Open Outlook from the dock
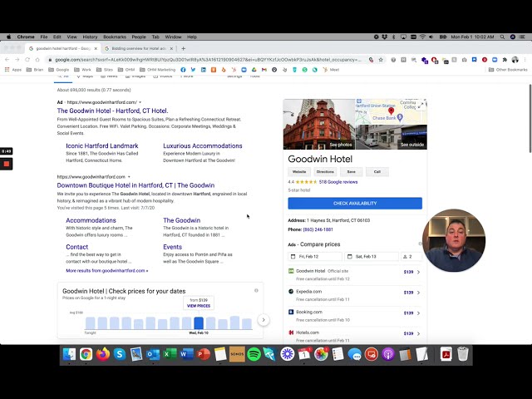 (x=153, y=354)
